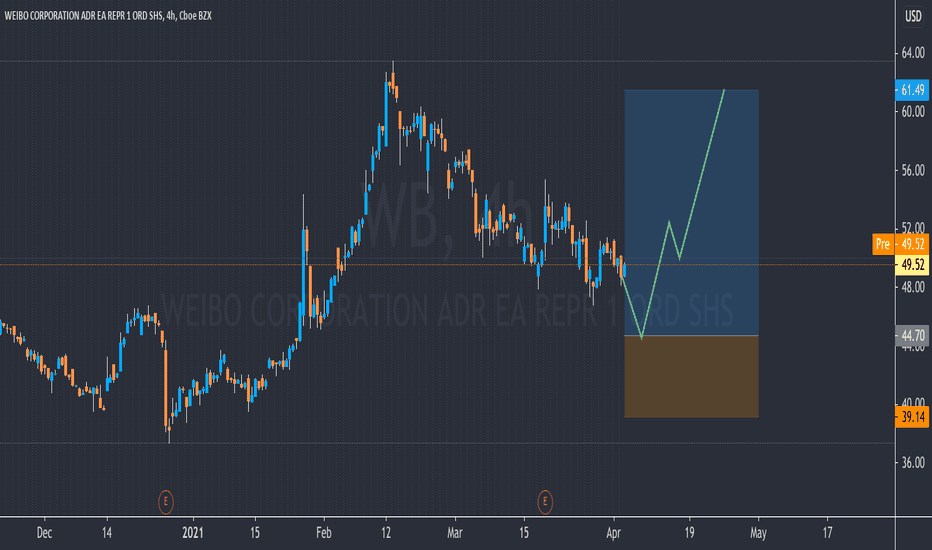Viewport: 932px width, 550px height.
Task: Click the USD currency label
Action: pos(914,16)
